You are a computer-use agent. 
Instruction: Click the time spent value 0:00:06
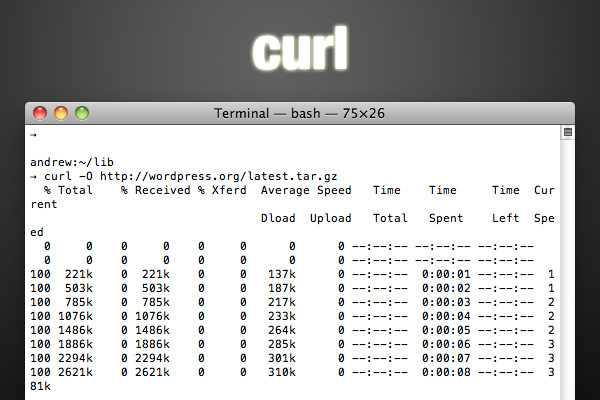[446, 344]
